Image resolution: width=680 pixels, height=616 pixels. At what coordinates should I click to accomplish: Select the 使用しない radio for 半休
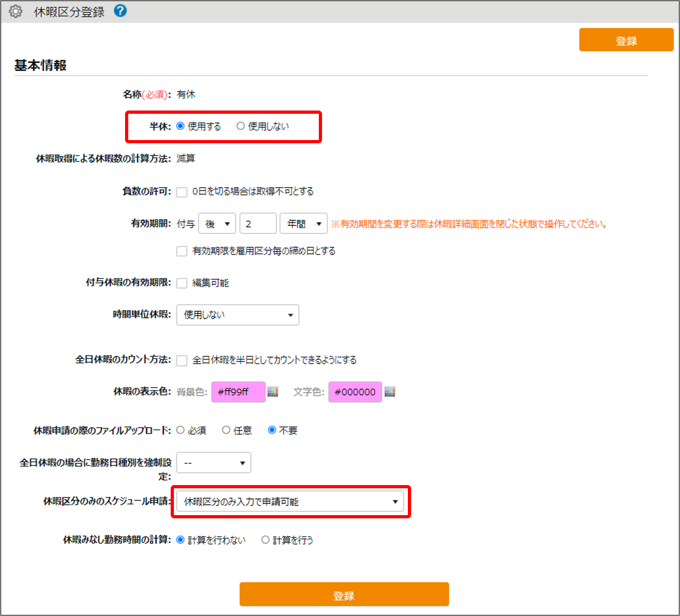(240, 126)
